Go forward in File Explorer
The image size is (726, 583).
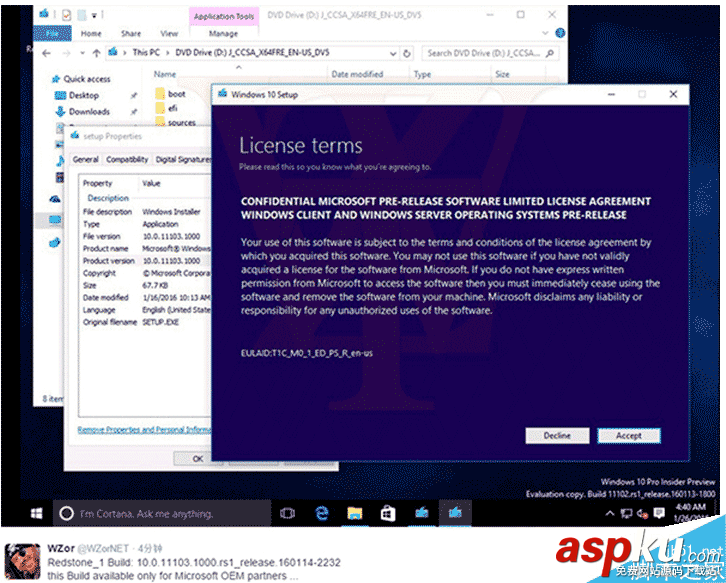(x=67, y=53)
